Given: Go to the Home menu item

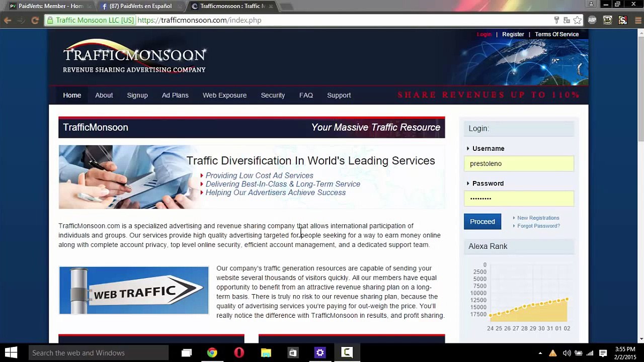Looking at the screenshot, I should pos(72,95).
